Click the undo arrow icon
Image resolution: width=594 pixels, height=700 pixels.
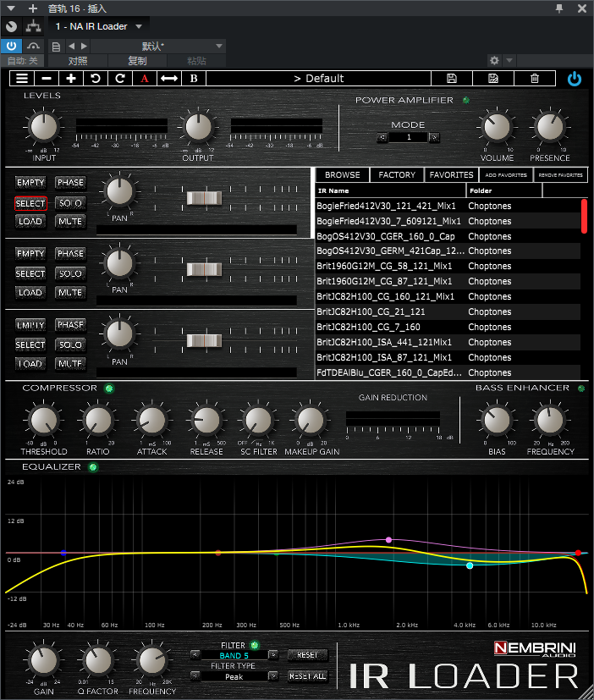96,79
